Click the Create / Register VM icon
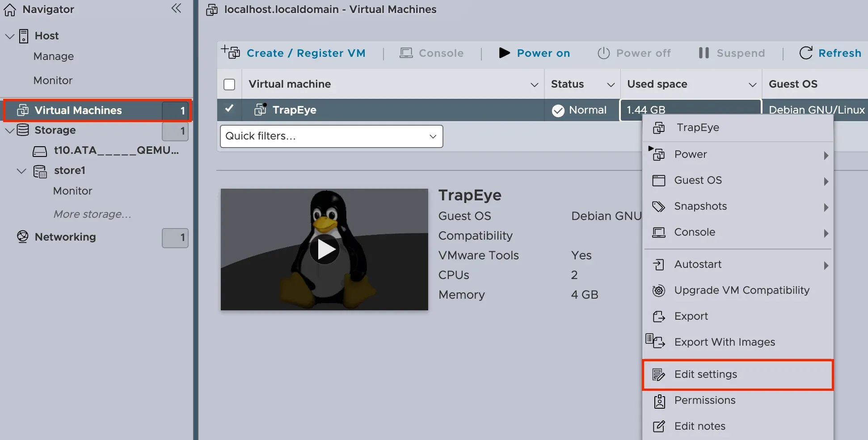 [231, 52]
